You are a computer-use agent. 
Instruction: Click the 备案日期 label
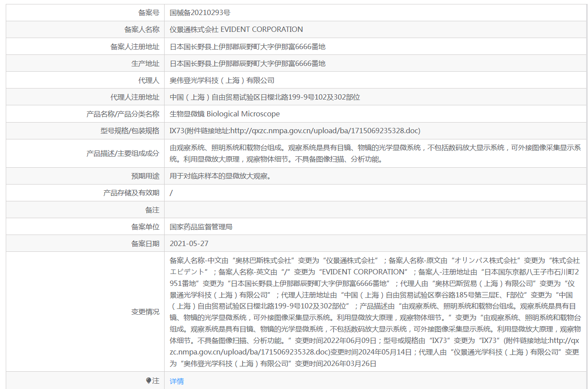(145, 243)
